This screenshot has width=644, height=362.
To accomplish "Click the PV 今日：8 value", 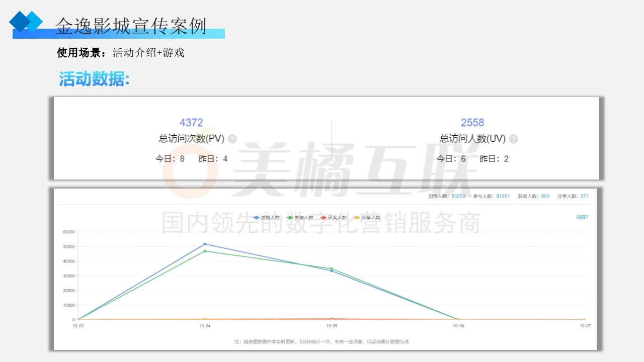I will (x=170, y=159).
